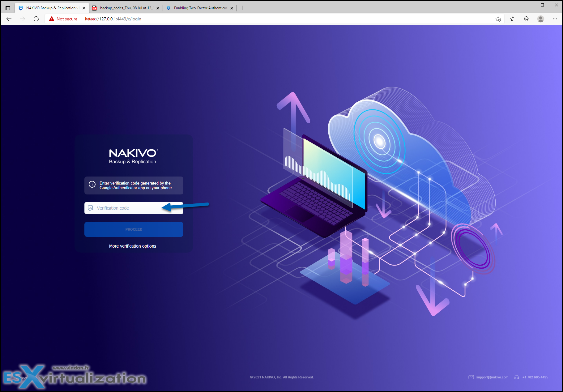563x392 pixels.
Task: Switch to the Enabling Two-Factor Authentication tab
Action: coord(200,8)
